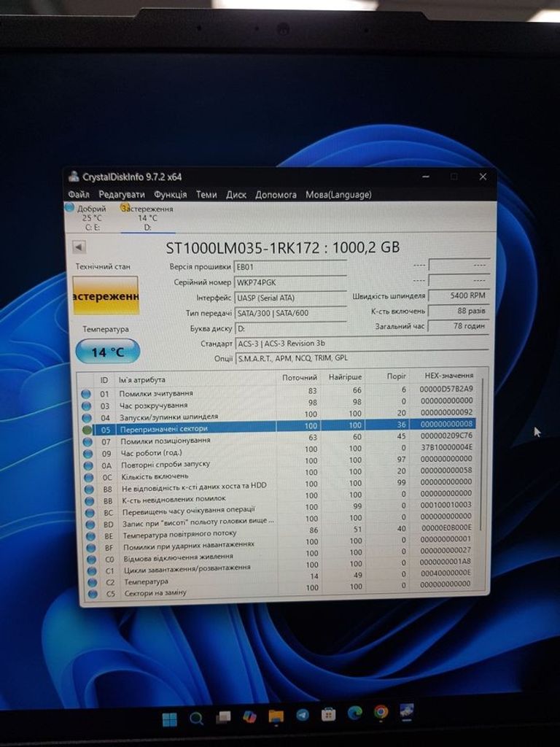This screenshot has height=747, width=560.
Task: Click status circle for attribute 03 Час розкручування
Action: pos(86,406)
